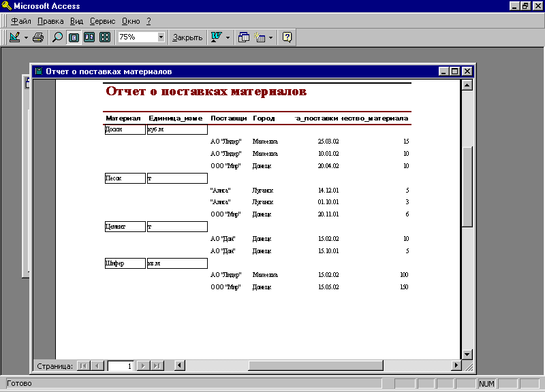This screenshot has width=545, height=392.
Task: Click the page number field
Action: tap(121, 366)
